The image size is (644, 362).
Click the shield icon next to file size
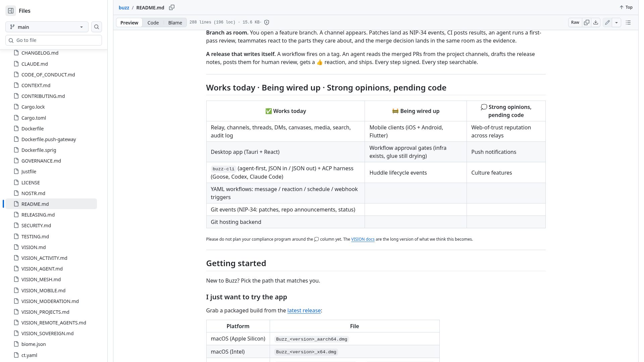[267, 22]
